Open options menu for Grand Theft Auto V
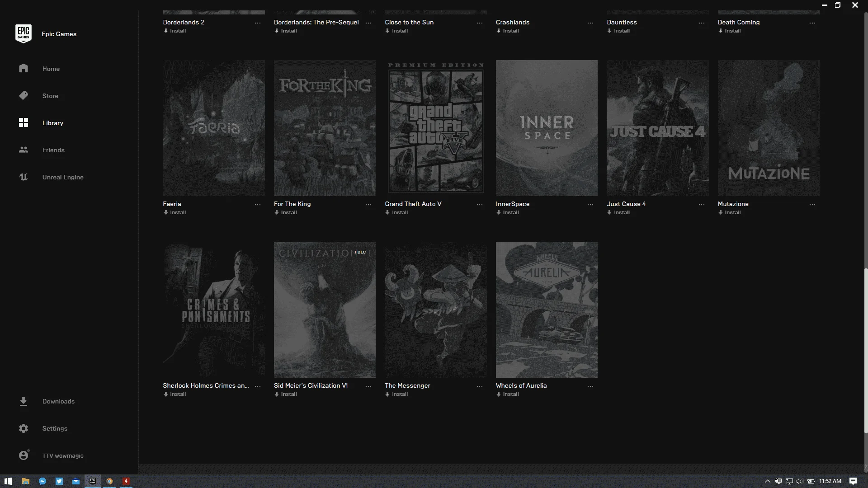The image size is (868, 488). point(480,205)
